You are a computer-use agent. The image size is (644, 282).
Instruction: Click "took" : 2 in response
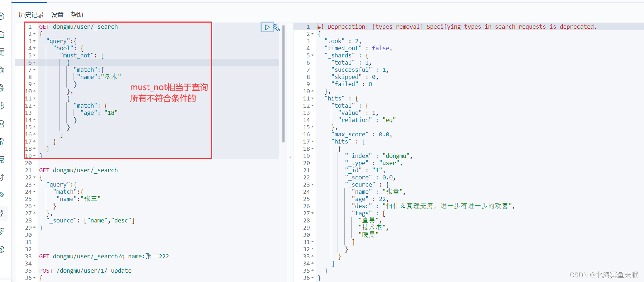click(343, 41)
